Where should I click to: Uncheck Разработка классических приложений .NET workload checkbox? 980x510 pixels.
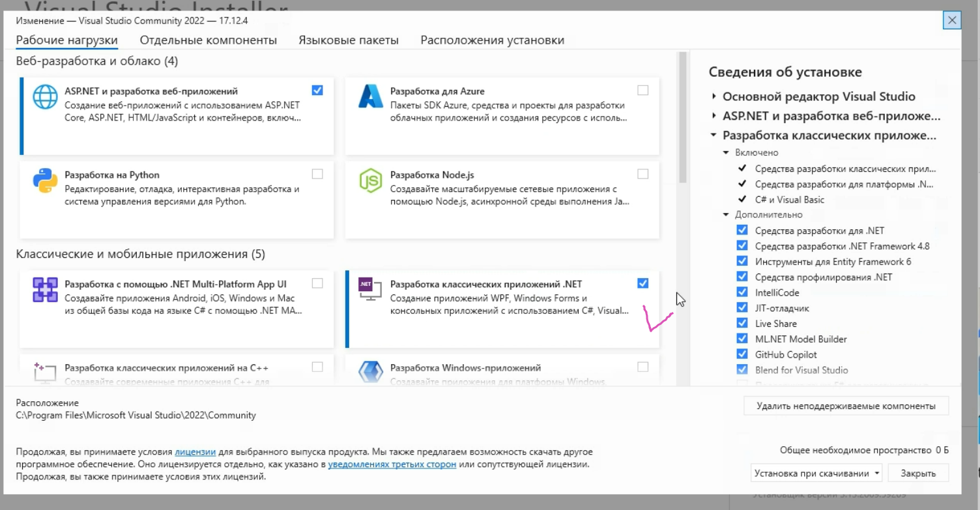coord(643,283)
